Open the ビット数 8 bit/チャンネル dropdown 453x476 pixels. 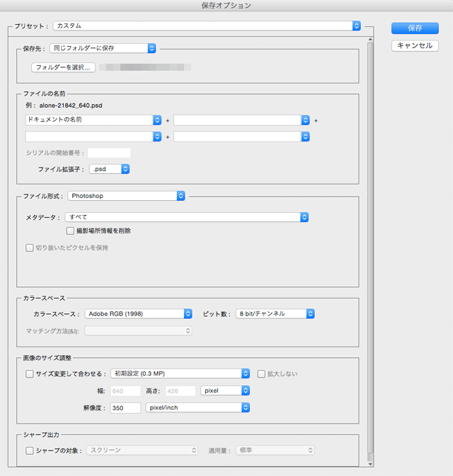point(275,313)
